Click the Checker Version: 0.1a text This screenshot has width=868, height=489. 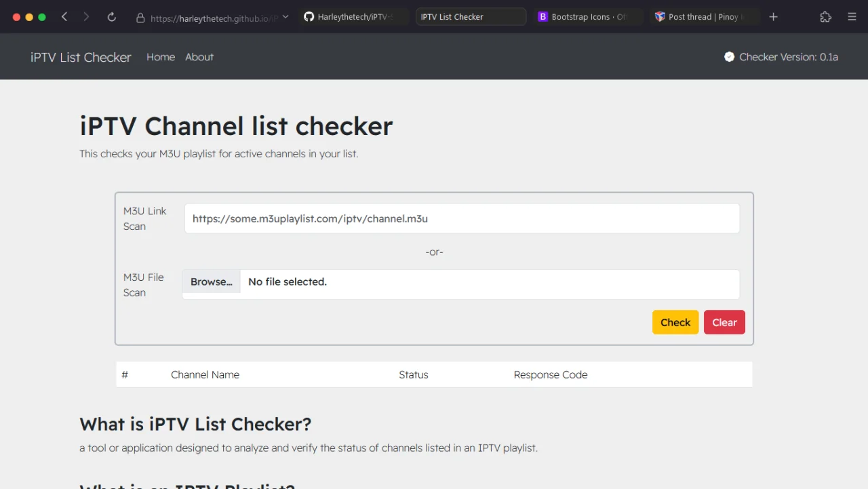coord(789,57)
